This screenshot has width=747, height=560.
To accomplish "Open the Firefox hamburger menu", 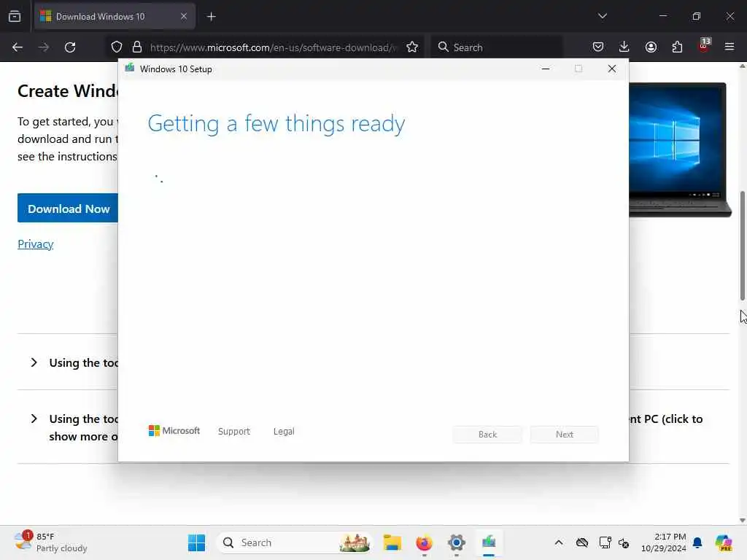I will click(729, 47).
